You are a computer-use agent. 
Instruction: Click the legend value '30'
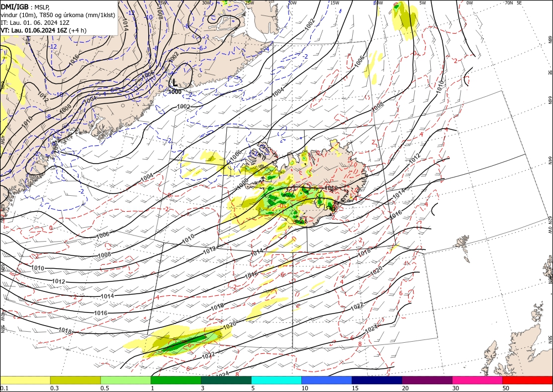[x=456, y=388]
